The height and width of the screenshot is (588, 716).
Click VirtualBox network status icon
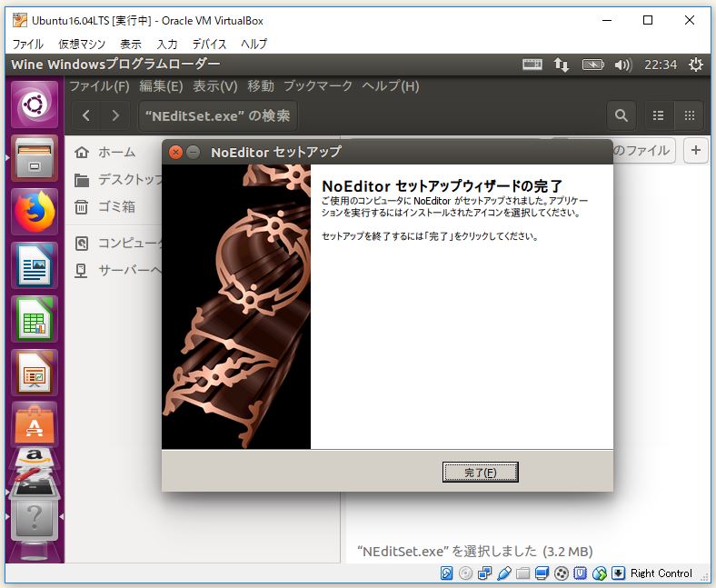(484, 573)
